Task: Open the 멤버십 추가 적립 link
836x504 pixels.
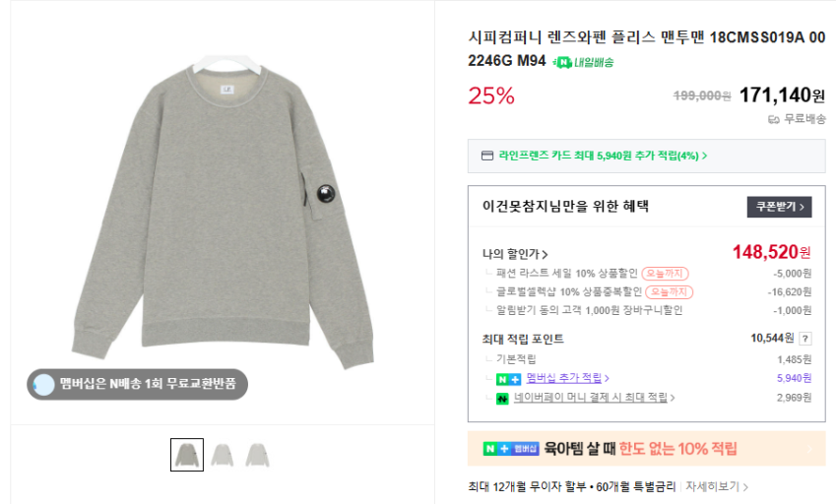Action: click(567, 378)
